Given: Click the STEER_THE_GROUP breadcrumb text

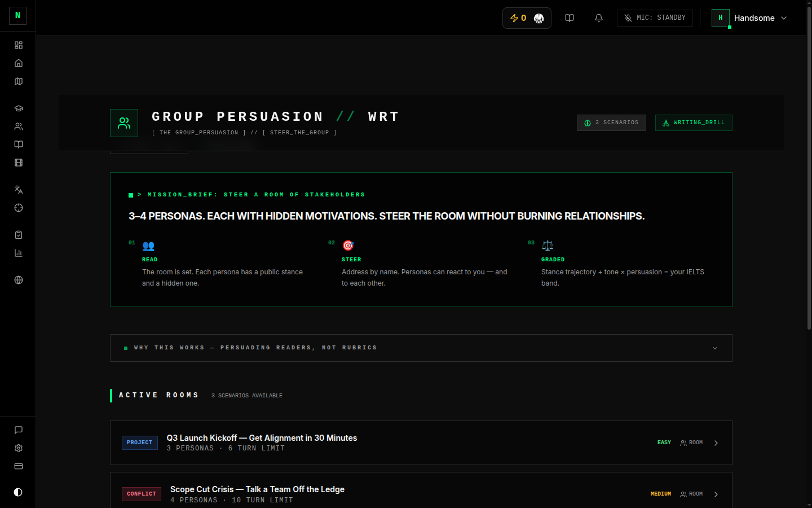Looking at the screenshot, I should (299, 133).
